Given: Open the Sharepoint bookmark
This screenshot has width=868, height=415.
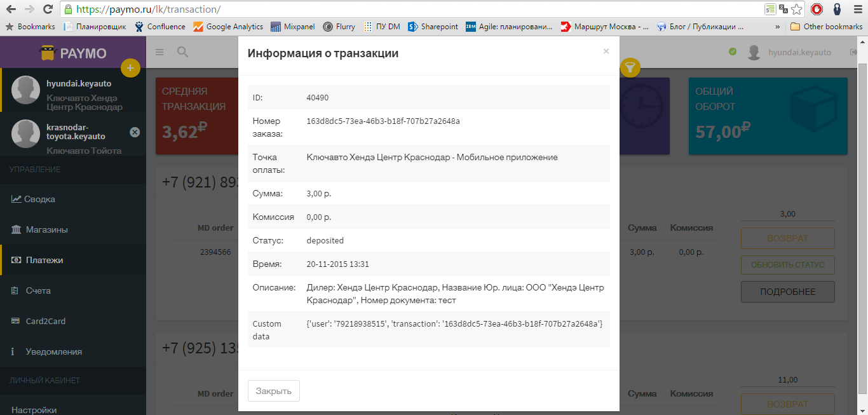Looking at the screenshot, I should tap(433, 27).
